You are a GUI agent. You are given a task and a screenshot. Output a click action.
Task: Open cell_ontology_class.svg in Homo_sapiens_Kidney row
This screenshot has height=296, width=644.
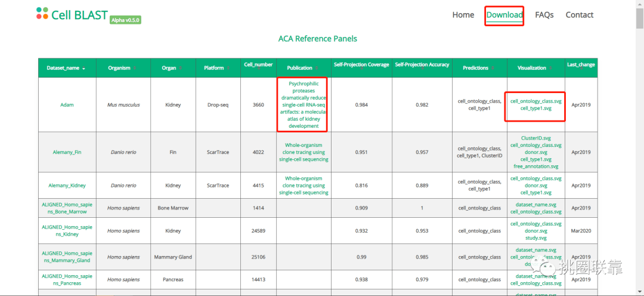535,224
